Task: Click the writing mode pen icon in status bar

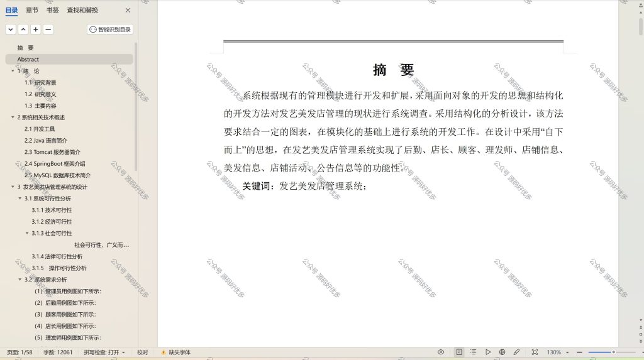Action: (x=516, y=352)
